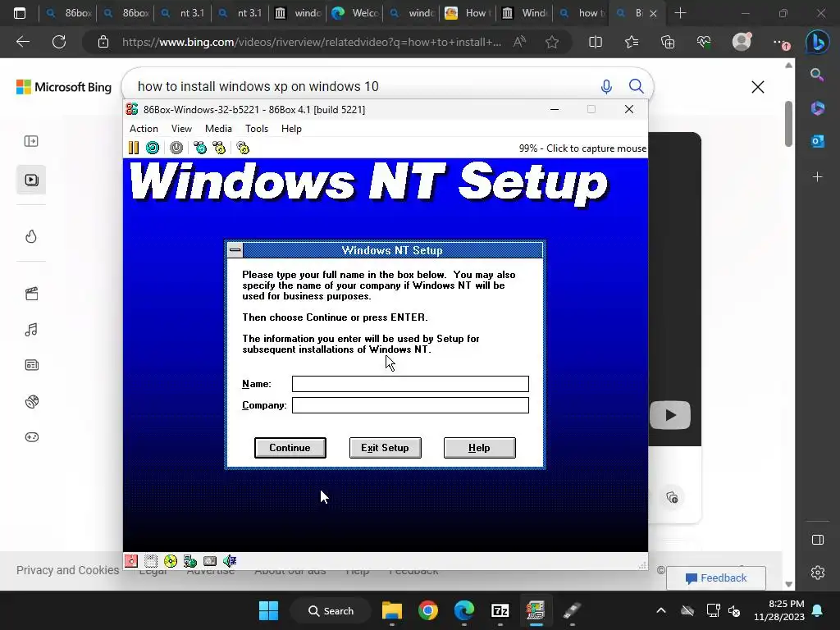Click the speaker sound status bar icon
The image size is (840, 630).
(x=230, y=561)
